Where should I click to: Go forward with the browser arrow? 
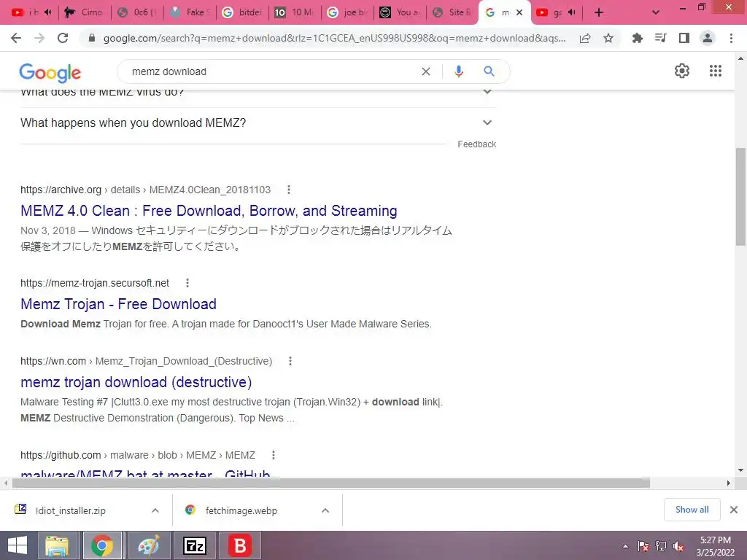click(39, 38)
